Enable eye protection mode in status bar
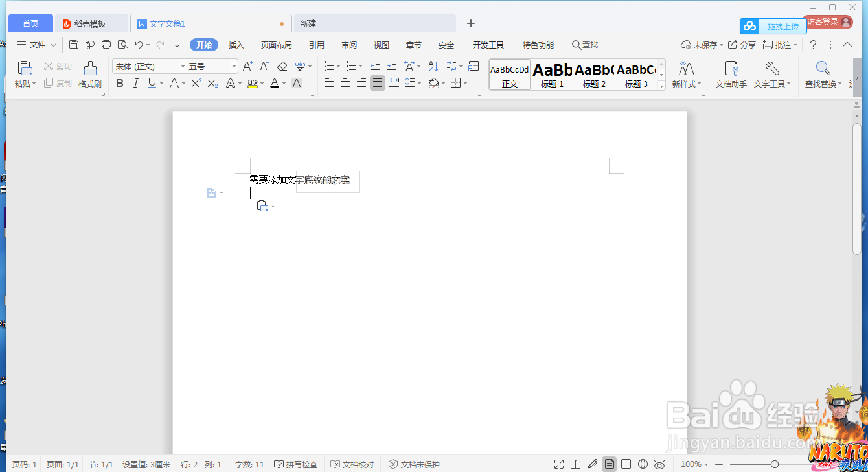Image resolution: width=868 pixels, height=472 pixels. pyautogui.click(x=659, y=464)
